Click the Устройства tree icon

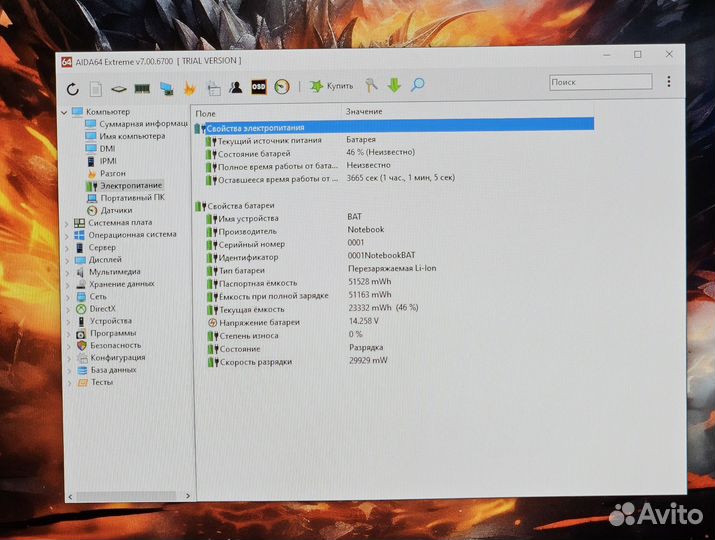coord(81,322)
